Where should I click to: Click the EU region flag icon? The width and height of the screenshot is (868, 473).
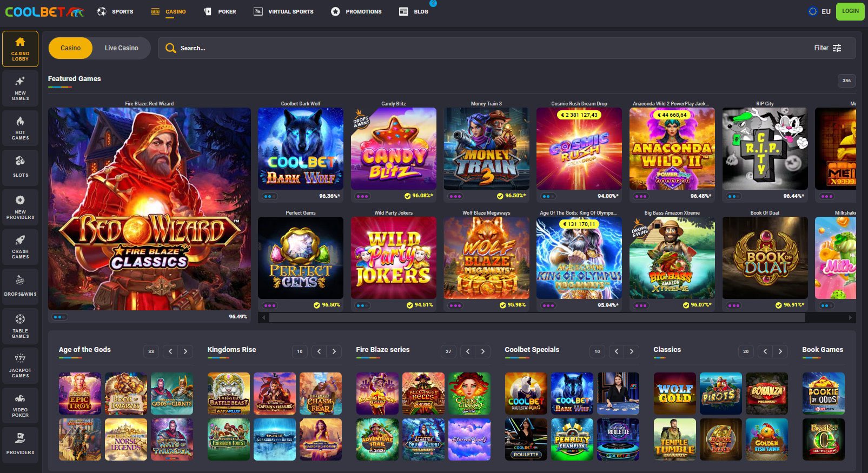(x=812, y=11)
